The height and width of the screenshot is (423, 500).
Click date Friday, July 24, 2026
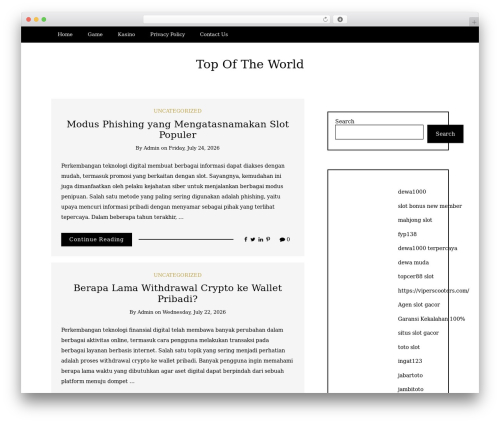click(194, 148)
